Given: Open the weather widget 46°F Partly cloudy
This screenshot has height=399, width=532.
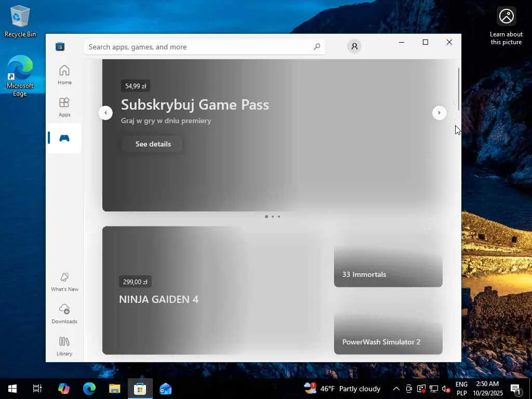Looking at the screenshot, I should [342, 389].
